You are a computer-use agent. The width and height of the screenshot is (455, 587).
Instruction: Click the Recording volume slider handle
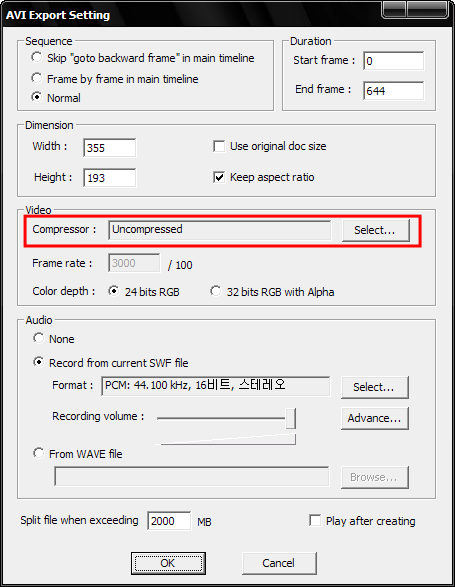point(291,418)
